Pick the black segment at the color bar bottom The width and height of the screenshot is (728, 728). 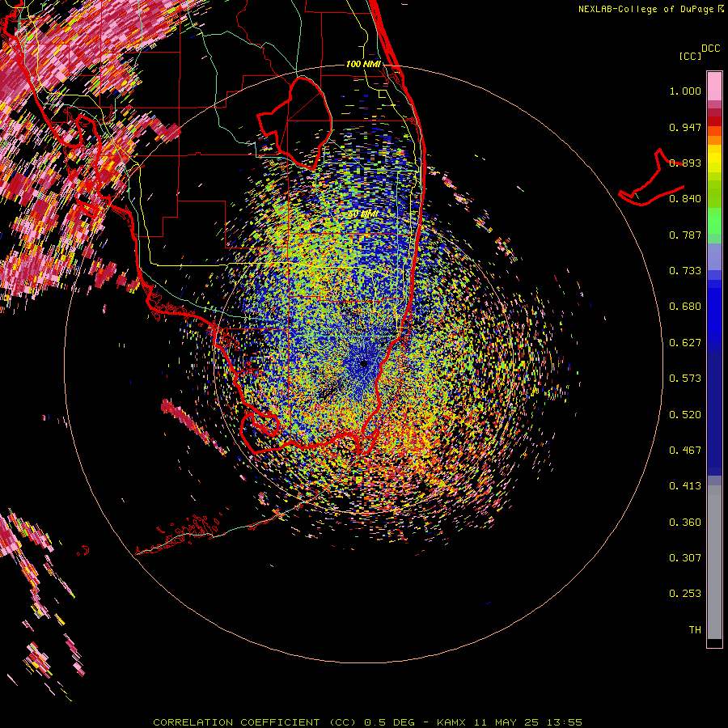[714, 642]
